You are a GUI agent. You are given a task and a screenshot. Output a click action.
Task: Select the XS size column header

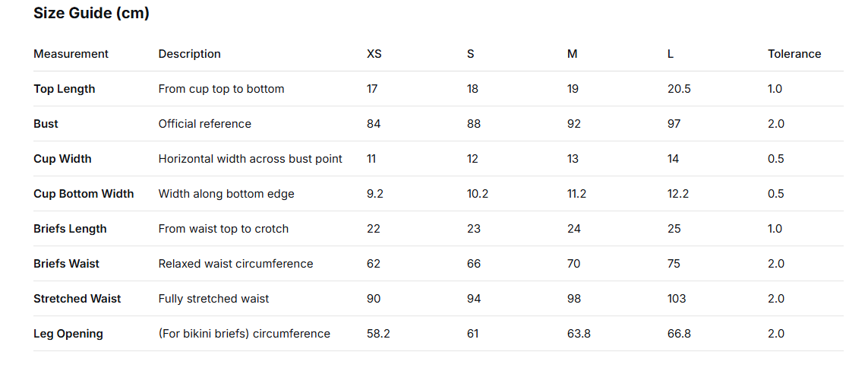click(374, 54)
